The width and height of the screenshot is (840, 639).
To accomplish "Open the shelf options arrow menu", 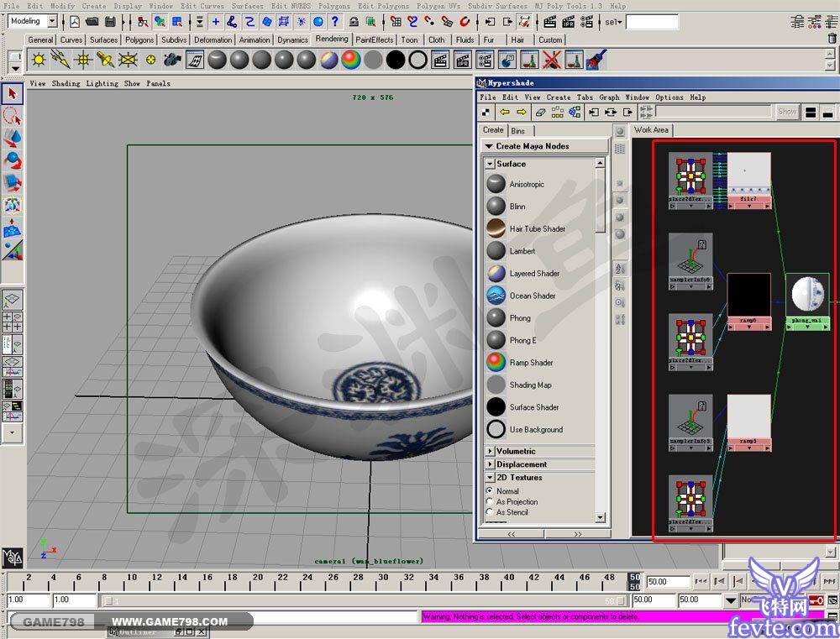I will (x=15, y=69).
